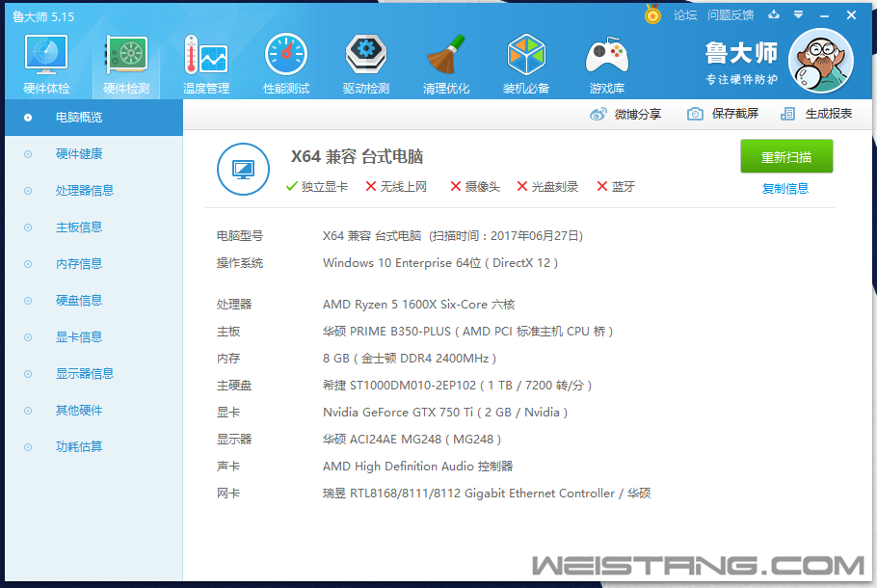Image resolution: width=877 pixels, height=588 pixels.
Task: Click the AMD Ryzen 5 1600X text
Action: click(x=418, y=305)
